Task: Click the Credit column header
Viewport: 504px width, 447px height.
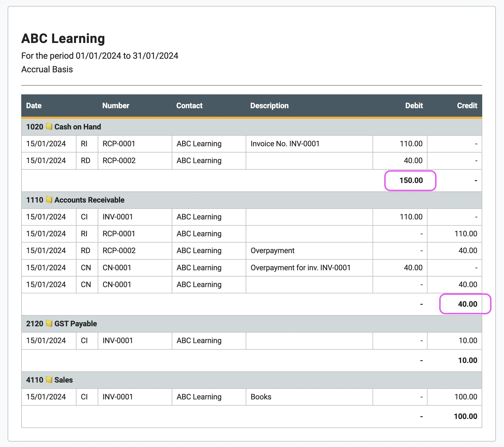Action: [467, 105]
